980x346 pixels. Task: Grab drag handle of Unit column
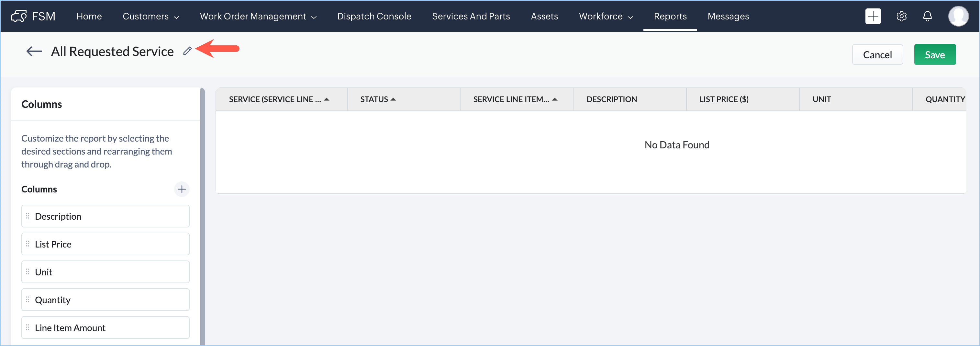(x=28, y=271)
